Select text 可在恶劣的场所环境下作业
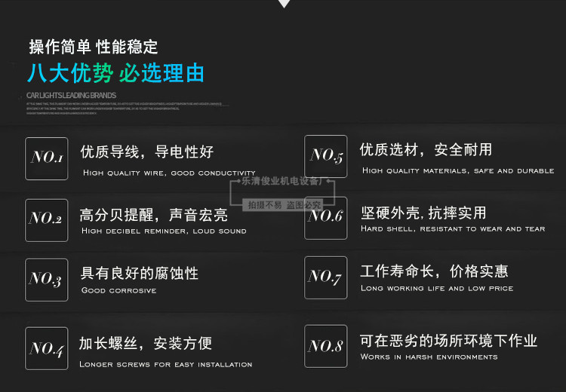The width and height of the screenshot is (566, 392). point(449,341)
